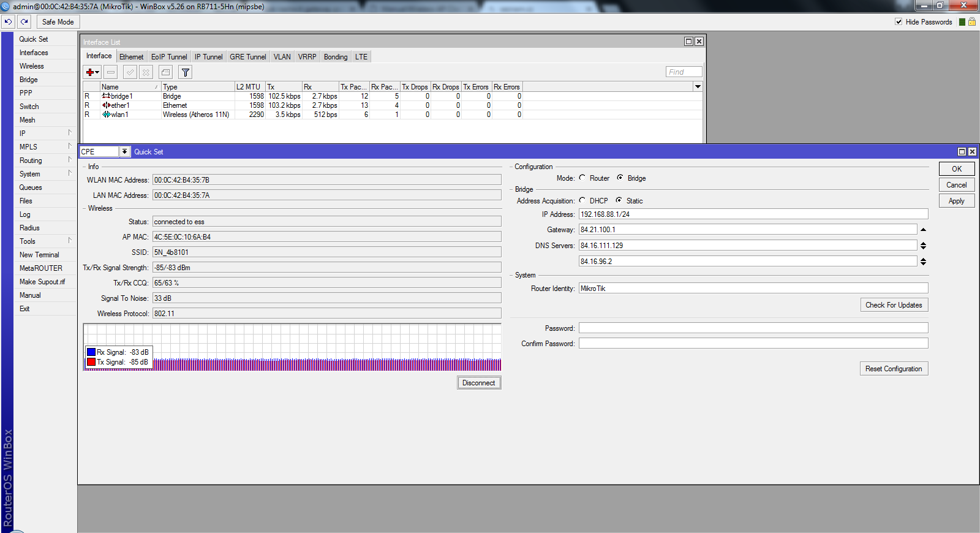Choose DHCP address acquisition
The height and width of the screenshot is (533, 980).
(x=582, y=200)
